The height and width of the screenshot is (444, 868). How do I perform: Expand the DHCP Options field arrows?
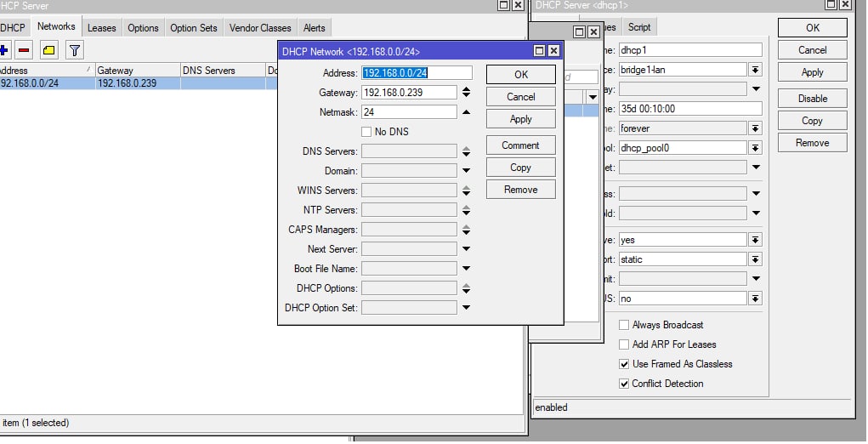466,288
